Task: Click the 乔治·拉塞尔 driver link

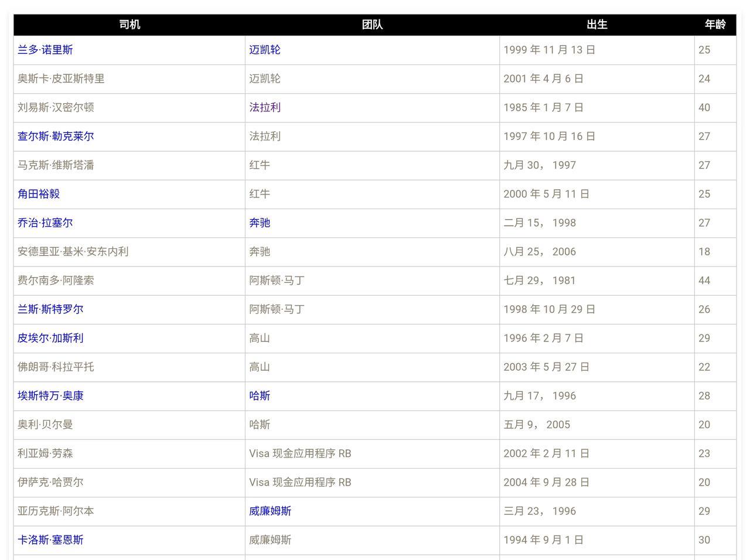Action: click(45, 223)
